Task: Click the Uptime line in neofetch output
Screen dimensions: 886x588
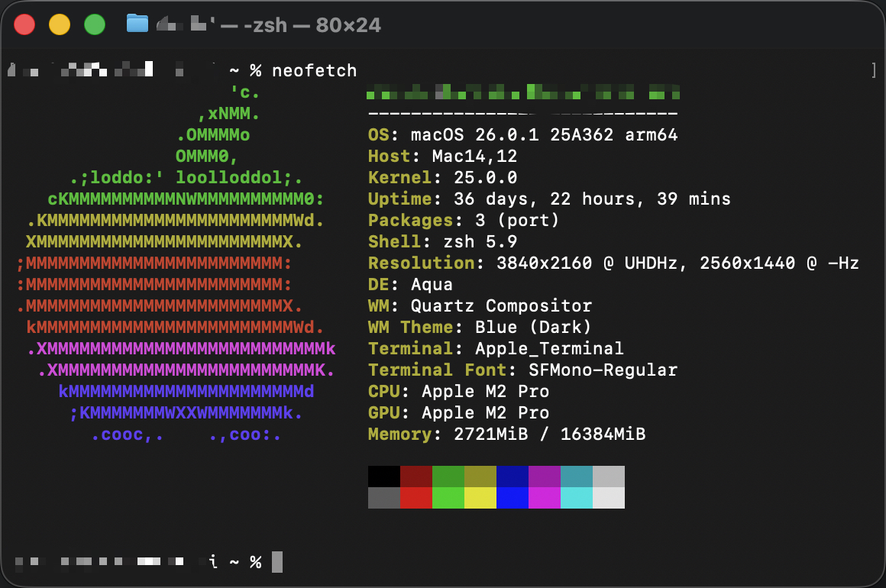Action: [548, 199]
